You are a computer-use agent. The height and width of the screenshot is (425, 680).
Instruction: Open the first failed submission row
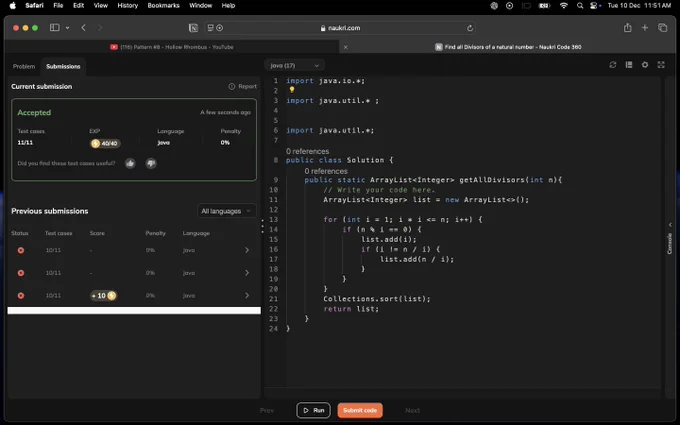coord(132,250)
